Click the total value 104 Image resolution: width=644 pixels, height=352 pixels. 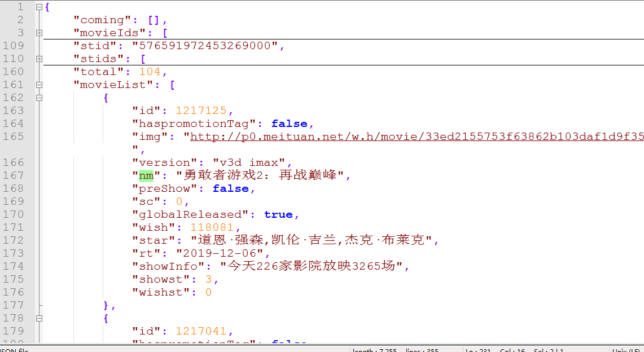coord(150,71)
